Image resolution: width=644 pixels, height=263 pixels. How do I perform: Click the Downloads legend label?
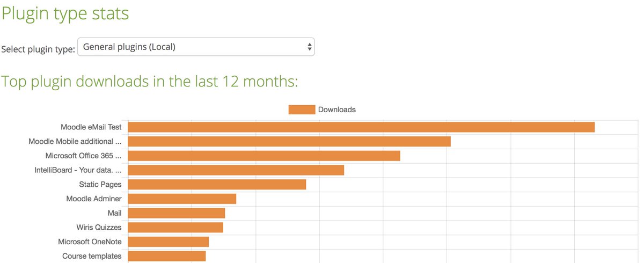337,109
